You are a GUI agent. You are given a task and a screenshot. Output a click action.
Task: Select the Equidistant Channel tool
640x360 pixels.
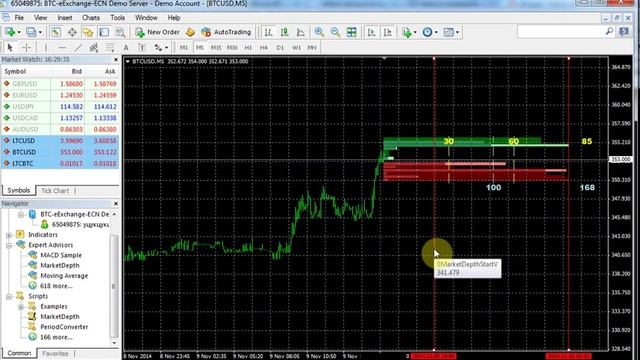[x=94, y=48]
